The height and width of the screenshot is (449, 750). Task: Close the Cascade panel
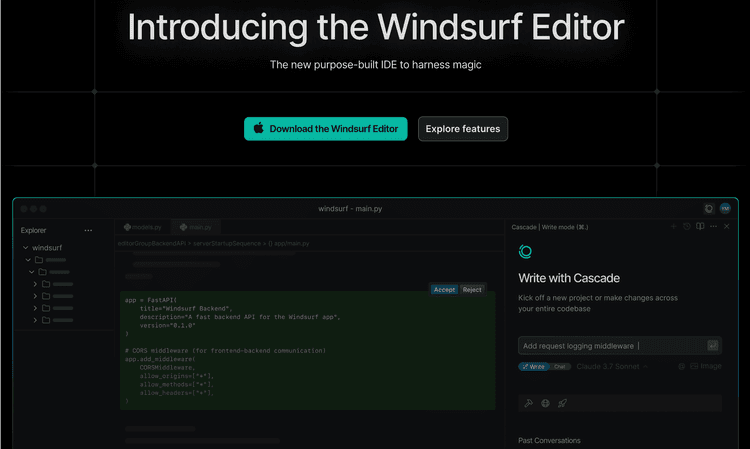coord(727,226)
